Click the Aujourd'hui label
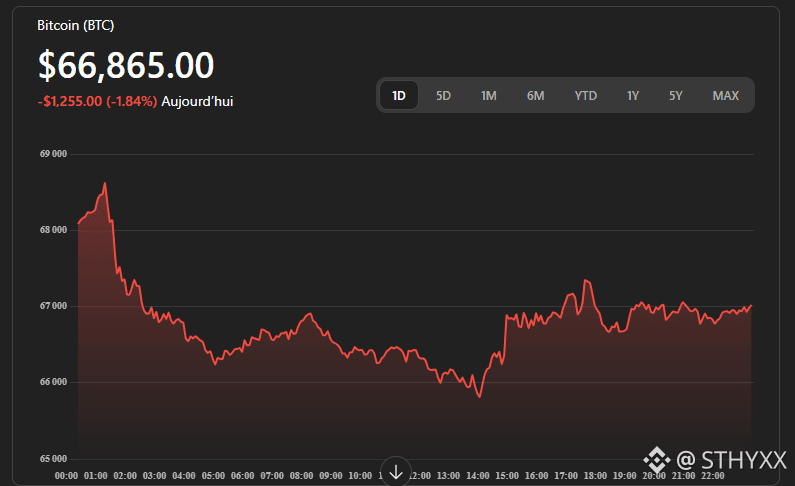The width and height of the screenshot is (795, 486). tap(197, 101)
